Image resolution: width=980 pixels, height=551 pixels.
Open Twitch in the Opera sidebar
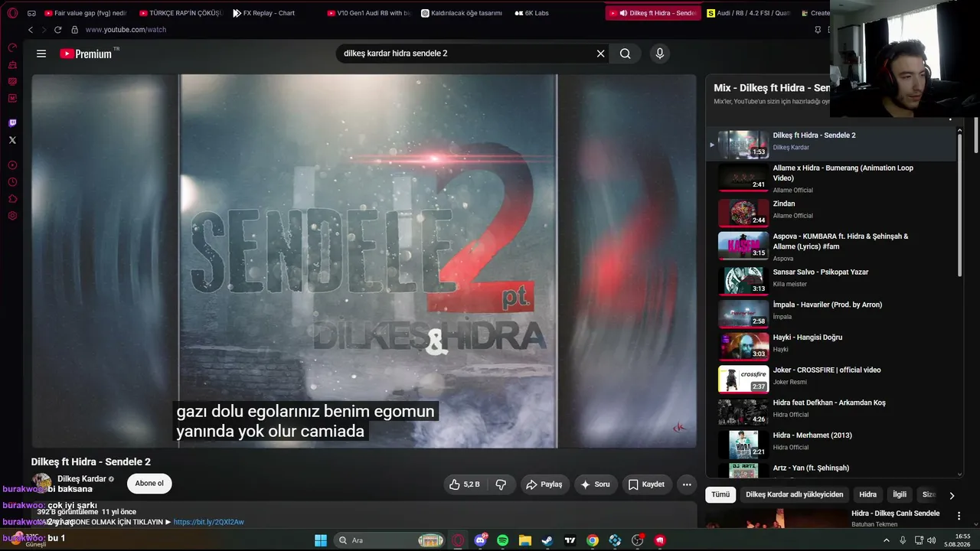[x=12, y=123]
